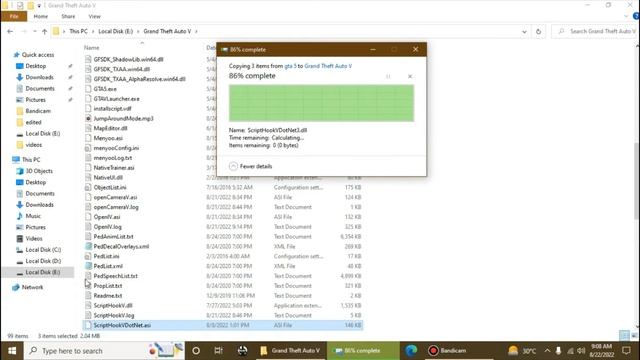Screen dimensions: 640x360
Task: Switch to the View ribbon tab
Action: 94,16
